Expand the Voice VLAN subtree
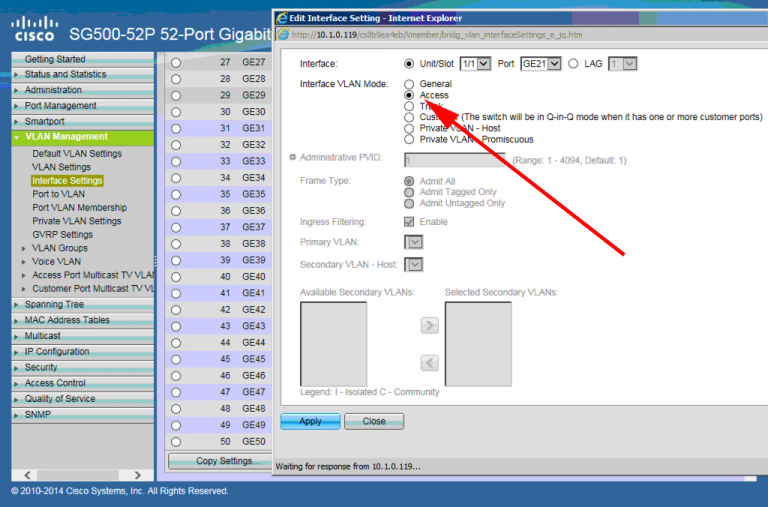Image resolution: width=768 pixels, height=507 pixels. [x=24, y=262]
